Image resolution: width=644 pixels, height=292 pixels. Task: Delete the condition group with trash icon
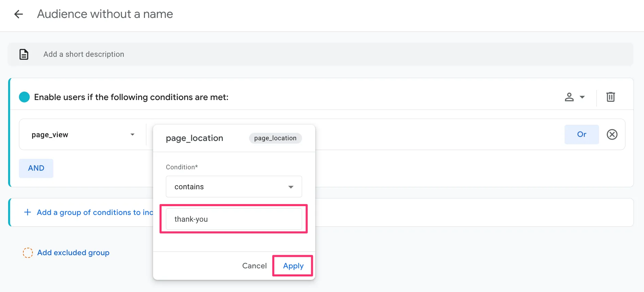point(610,97)
